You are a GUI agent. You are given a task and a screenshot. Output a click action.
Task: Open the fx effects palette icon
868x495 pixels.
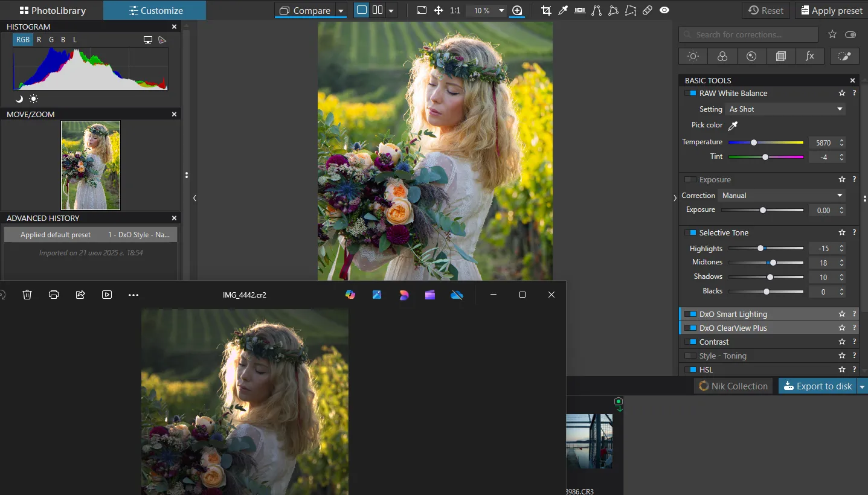810,56
